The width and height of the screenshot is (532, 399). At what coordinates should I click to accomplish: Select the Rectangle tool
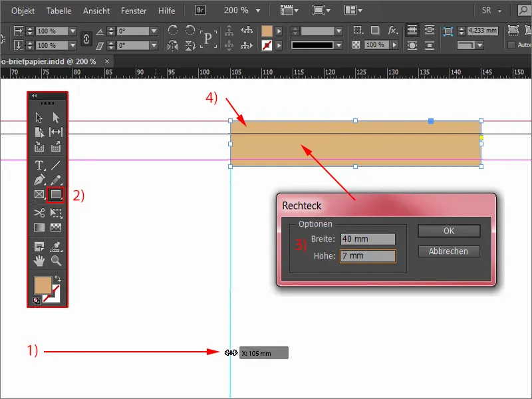click(x=55, y=194)
